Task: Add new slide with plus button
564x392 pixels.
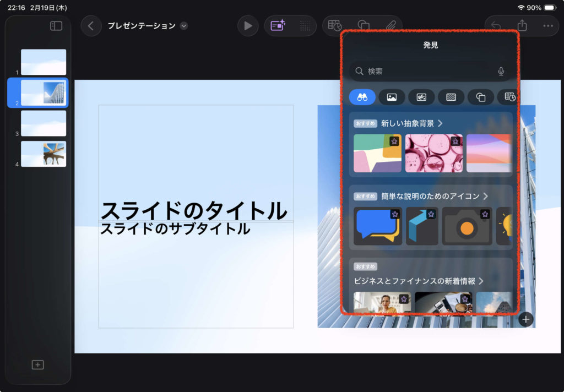Action: (37, 364)
